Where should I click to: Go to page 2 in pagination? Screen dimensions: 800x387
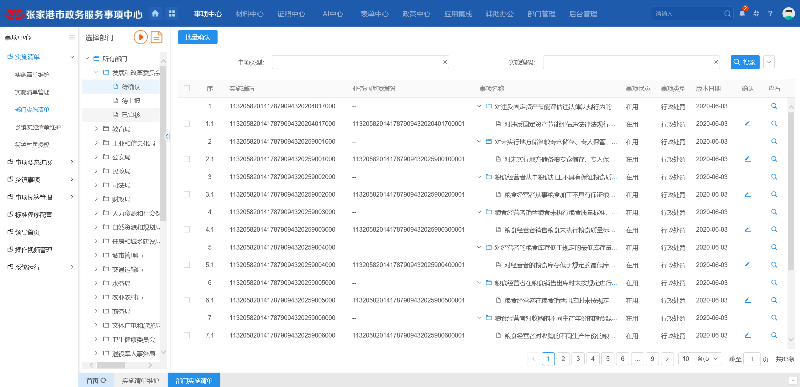coord(563,358)
